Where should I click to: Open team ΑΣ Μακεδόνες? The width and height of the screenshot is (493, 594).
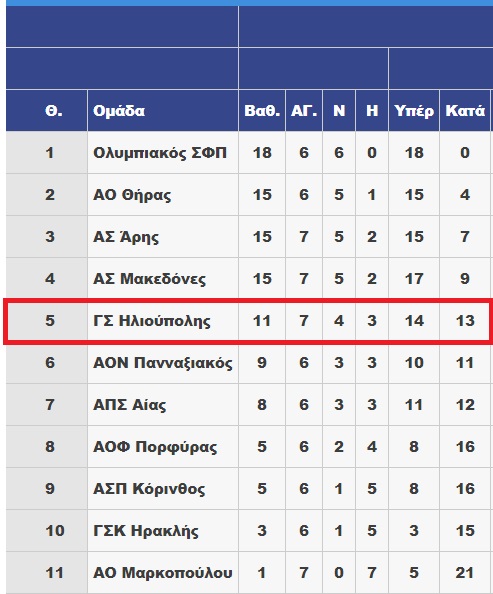click(150, 279)
